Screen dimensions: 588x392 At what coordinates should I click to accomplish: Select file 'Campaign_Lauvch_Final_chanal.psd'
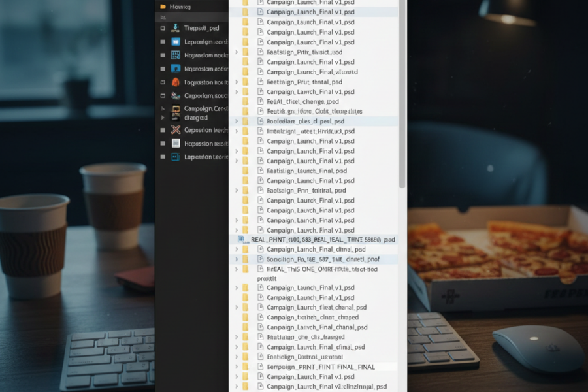point(317,327)
